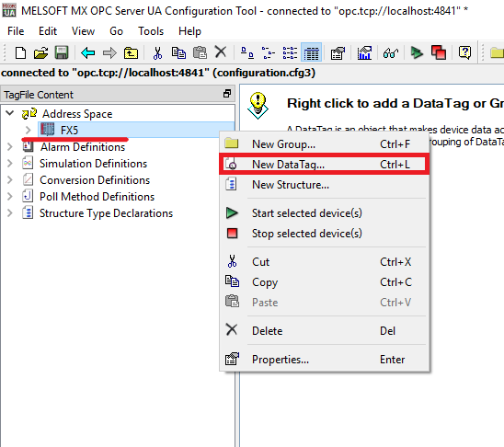The width and height of the screenshot is (504, 447).
Task: Open the File menu
Action: tap(16, 31)
